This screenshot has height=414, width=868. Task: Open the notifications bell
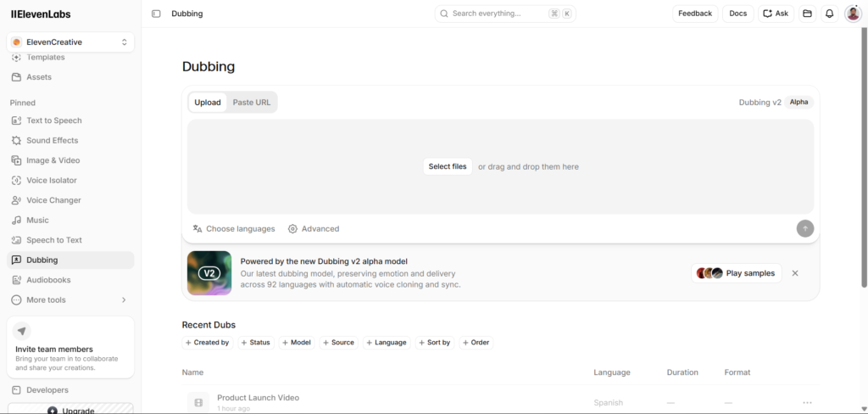click(x=829, y=14)
